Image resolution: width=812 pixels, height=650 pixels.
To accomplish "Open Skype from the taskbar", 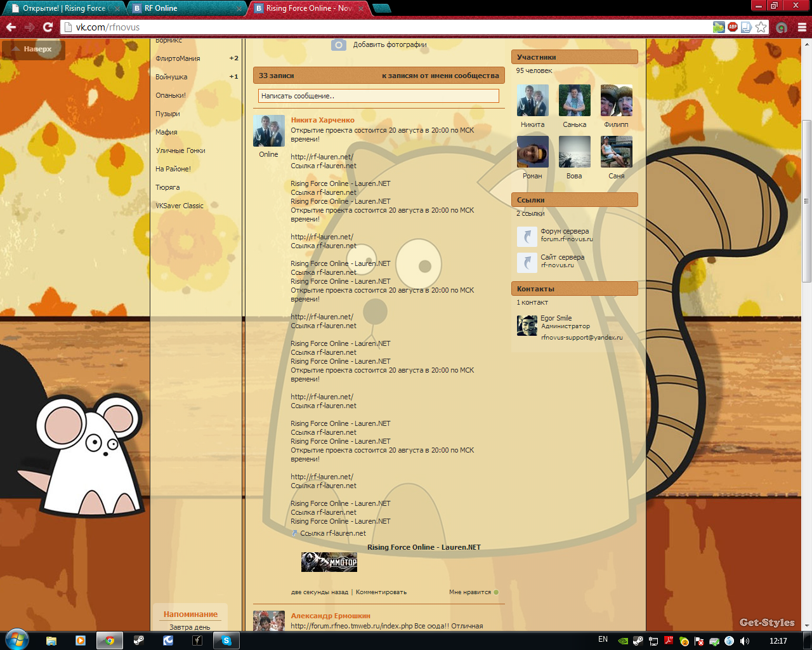I will click(226, 640).
